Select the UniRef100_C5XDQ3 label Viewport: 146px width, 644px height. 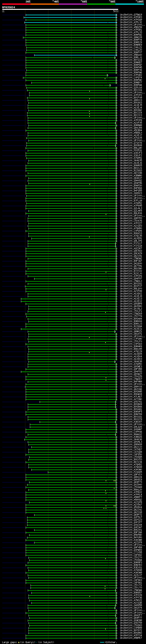pyautogui.click(x=131, y=625)
